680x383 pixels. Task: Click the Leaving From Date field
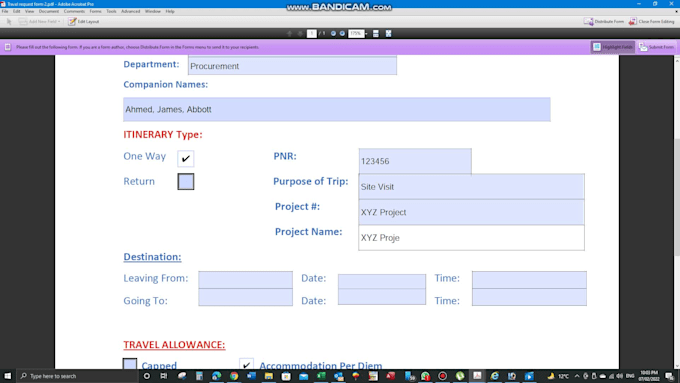[x=382, y=281]
